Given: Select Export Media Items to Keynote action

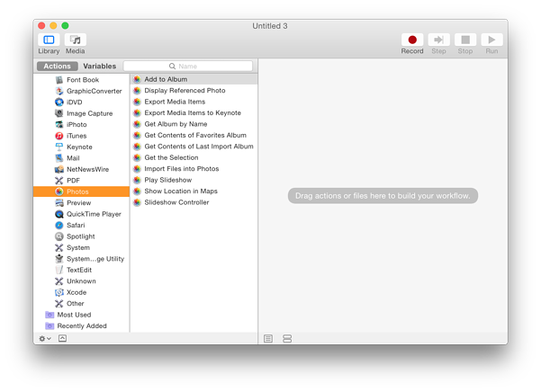Looking at the screenshot, I should [x=194, y=112].
